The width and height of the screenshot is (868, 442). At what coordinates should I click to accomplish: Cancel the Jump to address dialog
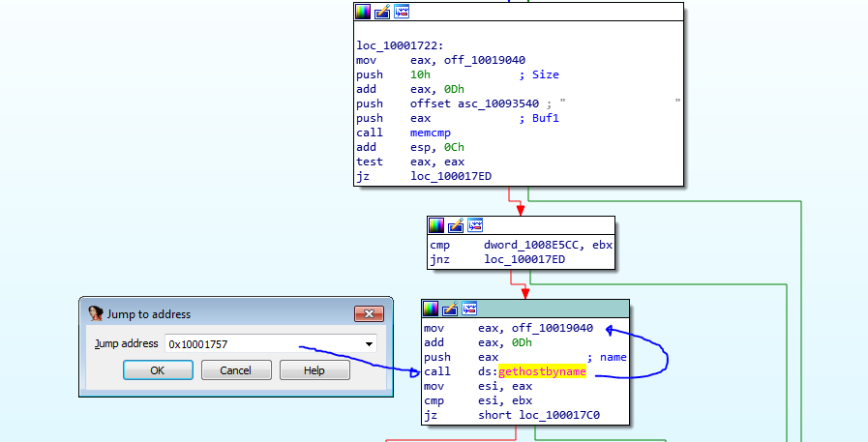tap(235, 370)
